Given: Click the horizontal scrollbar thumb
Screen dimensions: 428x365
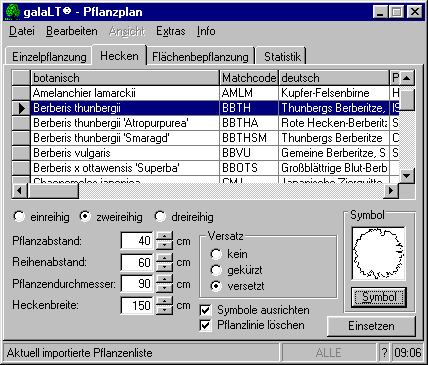Looking at the screenshot, I should (x=53, y=191).
